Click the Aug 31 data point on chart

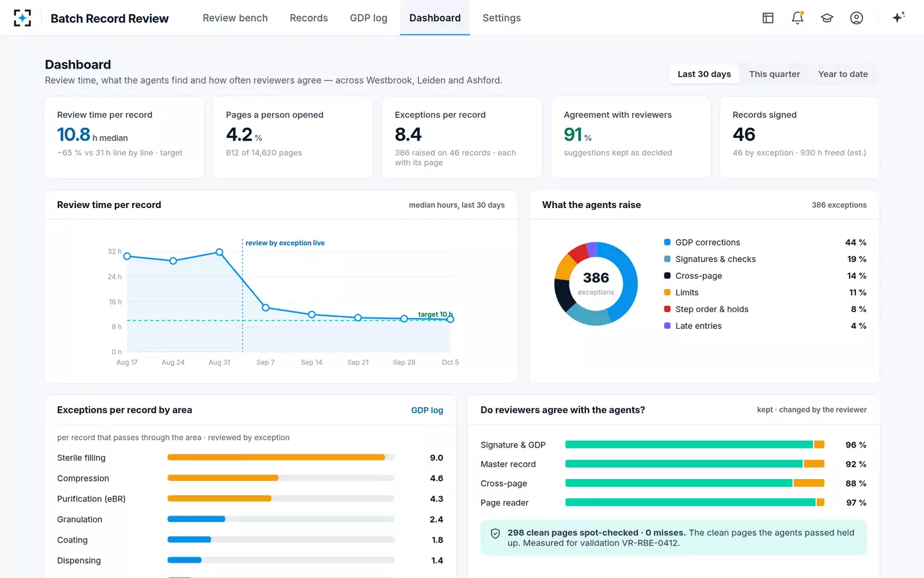219,252
